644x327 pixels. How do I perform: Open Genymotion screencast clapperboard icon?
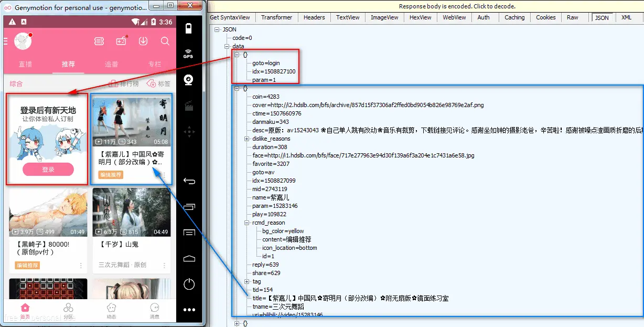(x=189, y=106)
